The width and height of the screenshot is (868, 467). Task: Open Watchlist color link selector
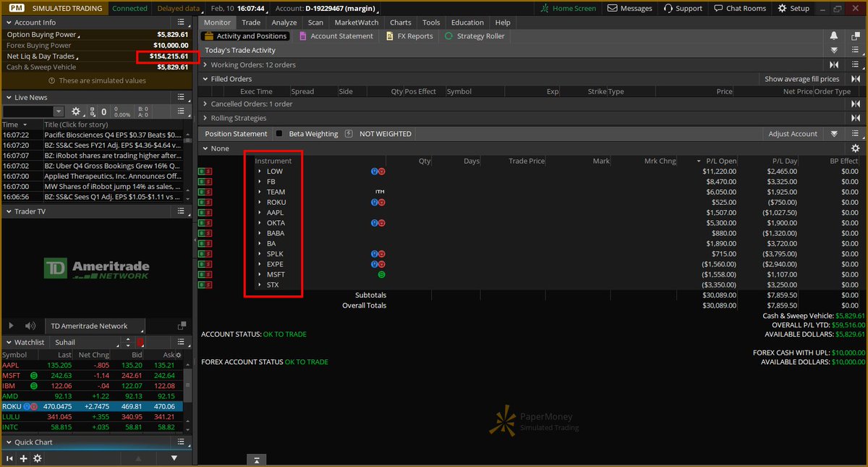(x=140, y=342)
